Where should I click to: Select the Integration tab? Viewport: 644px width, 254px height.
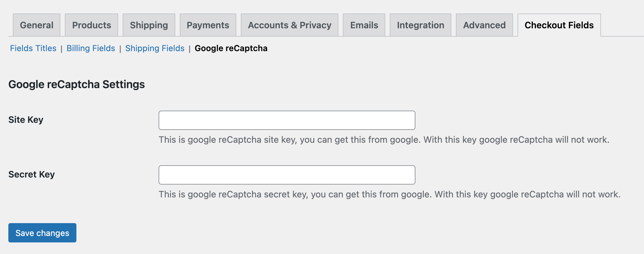pos(421,25)
